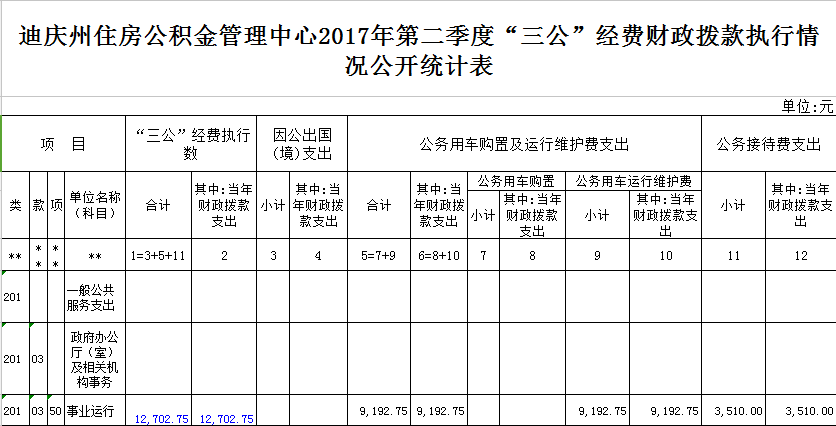Click the 项 目 header cell
The image size is (836, 426).
(62, 144)
